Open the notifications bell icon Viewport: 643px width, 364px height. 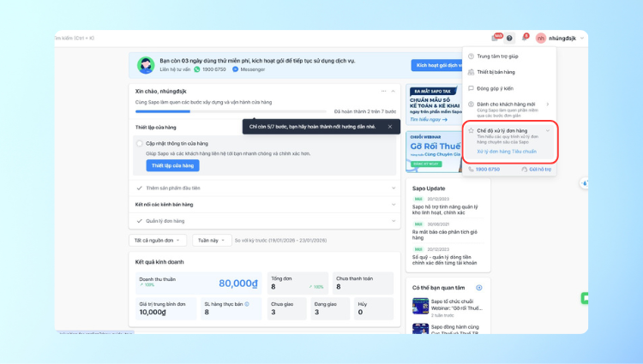click(x=525, y=38)
